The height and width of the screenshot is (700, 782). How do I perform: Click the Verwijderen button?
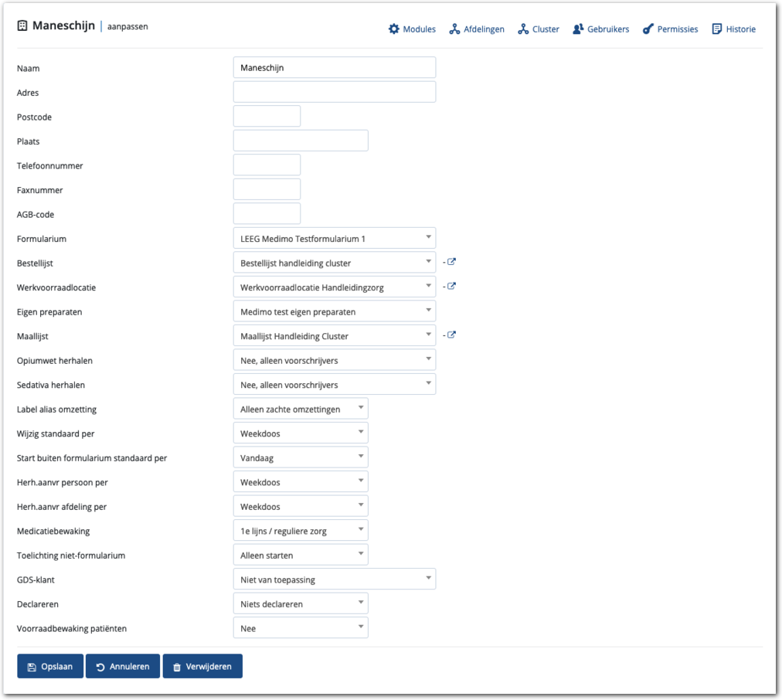pos(202,666)
